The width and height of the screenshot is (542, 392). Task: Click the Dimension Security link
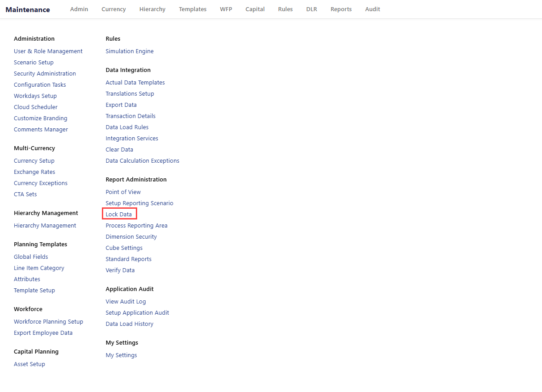pos(131,237)
